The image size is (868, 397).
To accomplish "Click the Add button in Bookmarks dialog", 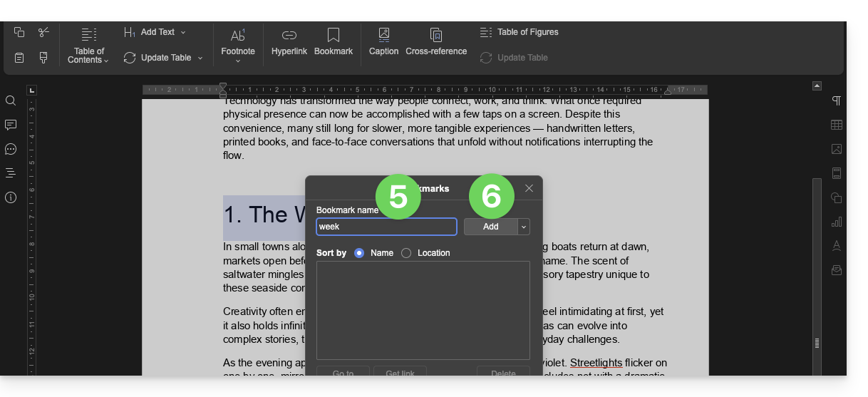I will tap(490, 227).
